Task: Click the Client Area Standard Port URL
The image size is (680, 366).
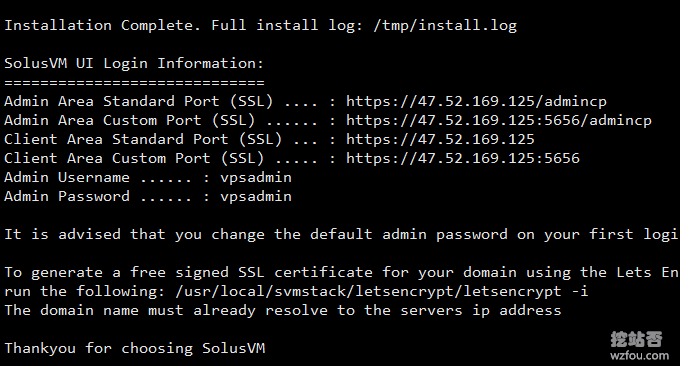Action: point(440,140)
